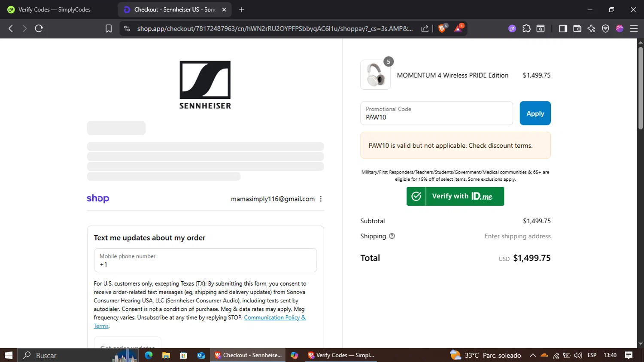Open Microsoft Edge from taskbar
The height and width of the screenshot is (362, 644).
[x=149, y=355]
